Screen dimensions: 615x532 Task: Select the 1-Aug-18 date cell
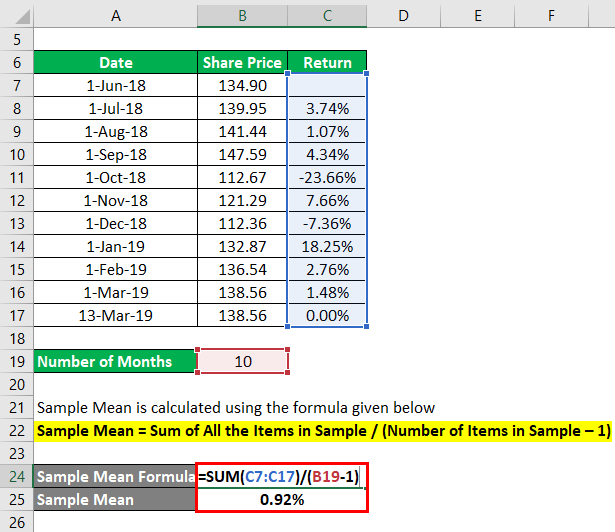(x=116, y=131)
